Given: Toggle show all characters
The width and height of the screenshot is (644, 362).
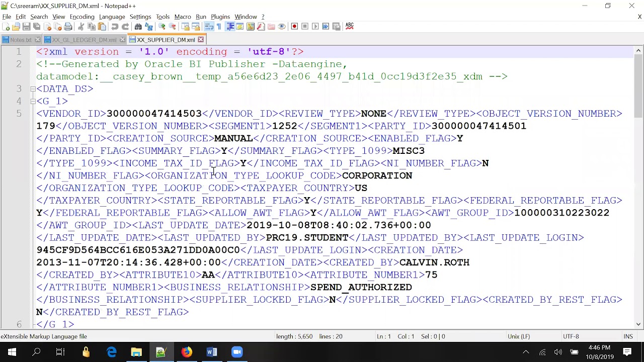Looking at the screenshot, I should pyautogui.click(x=219, y=26).
